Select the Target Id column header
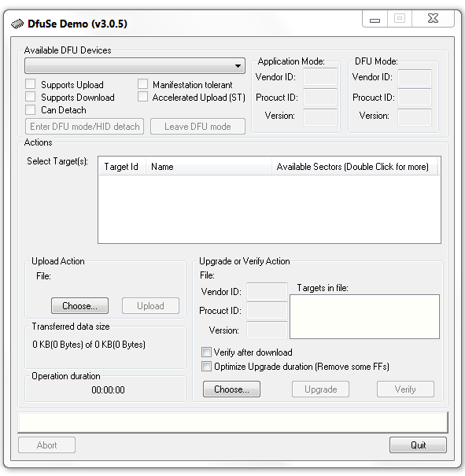 122,167
